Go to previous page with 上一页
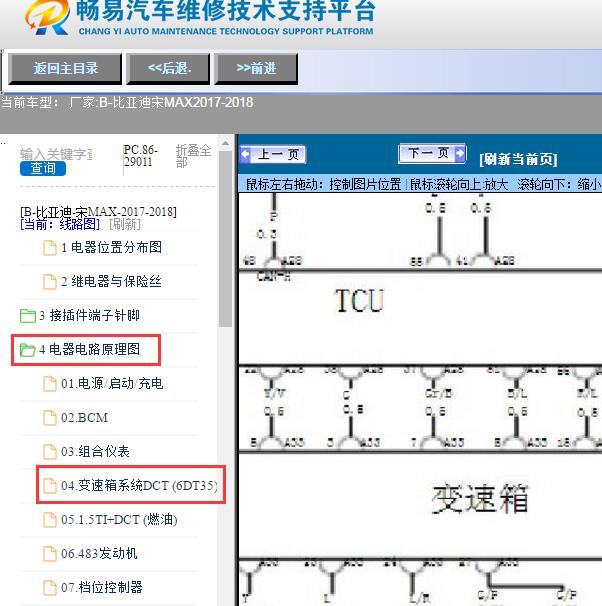Image resolution: width=602 pixels, height=606 pixels. (273, 155)
